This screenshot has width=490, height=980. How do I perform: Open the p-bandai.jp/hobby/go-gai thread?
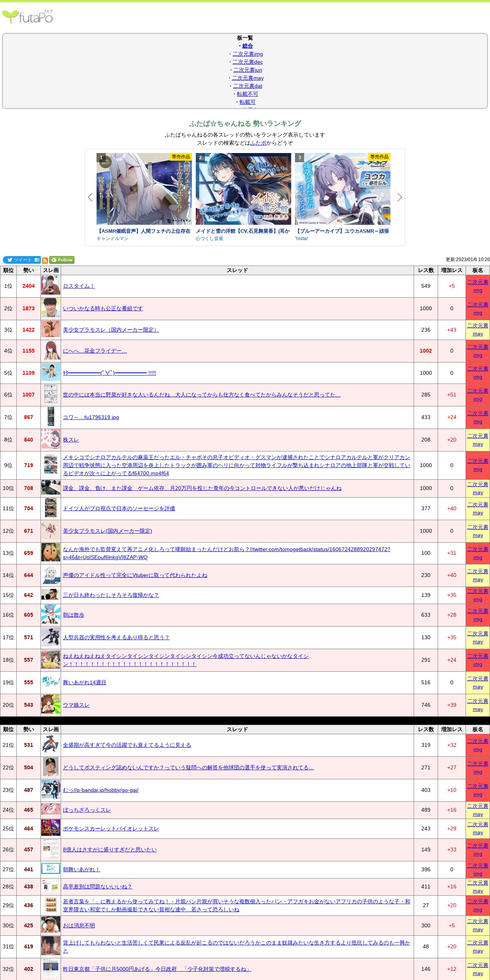point(101,790)
